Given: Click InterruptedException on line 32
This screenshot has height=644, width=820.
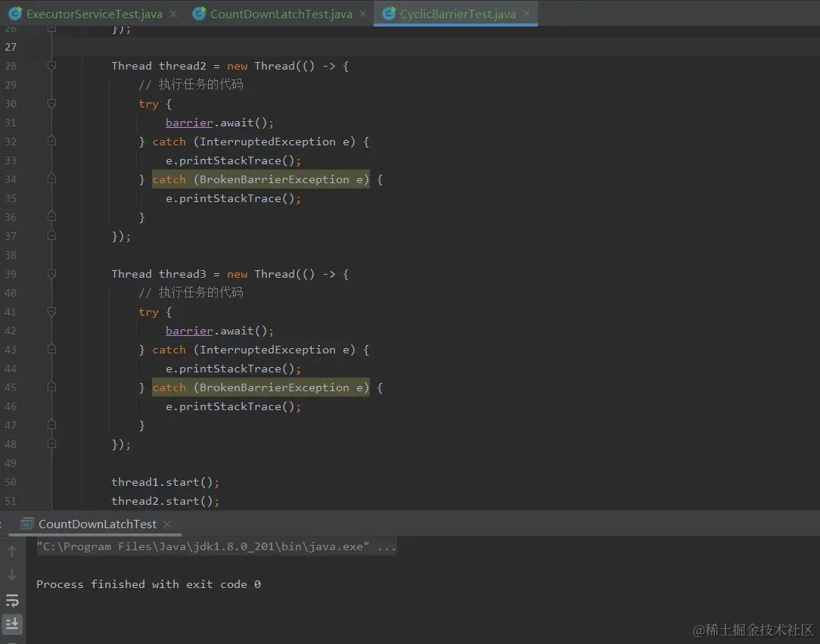Looking at the screenshot, I should click(268, 142).
